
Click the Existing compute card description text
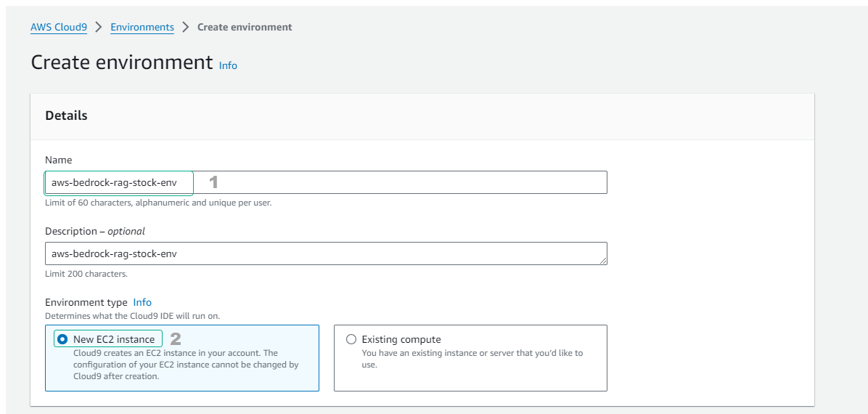coord(472,359)
